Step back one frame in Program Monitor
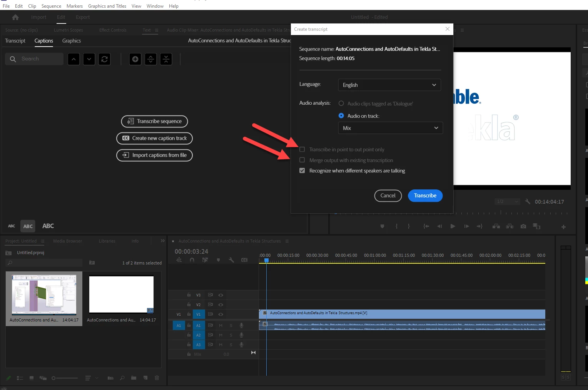This screenshot has width=588, height=390. [x=439, y=226]
